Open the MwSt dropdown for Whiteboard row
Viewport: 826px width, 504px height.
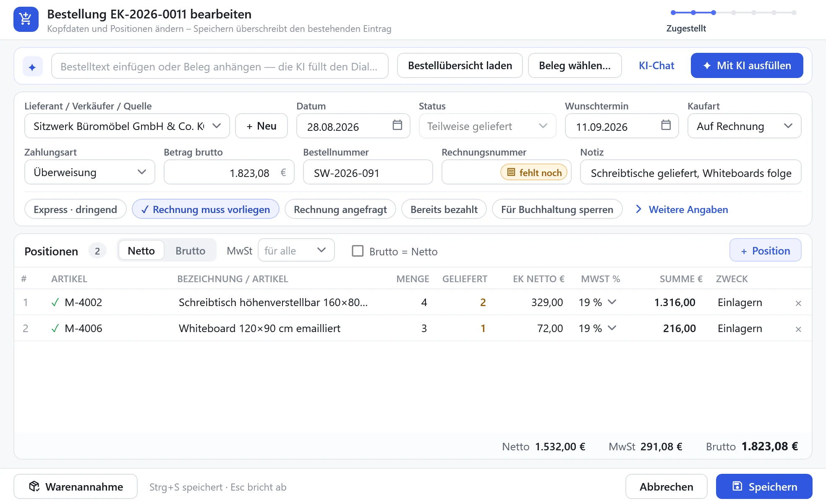597,328
